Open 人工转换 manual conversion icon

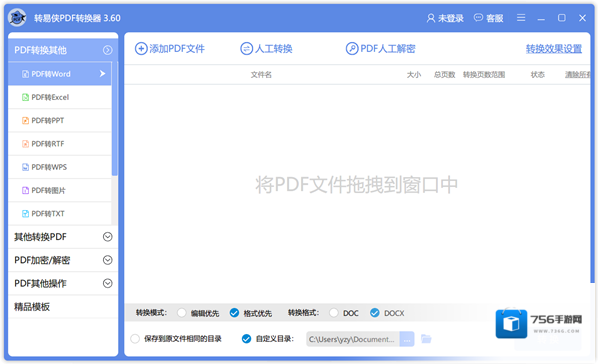click(x=246, y=49)
